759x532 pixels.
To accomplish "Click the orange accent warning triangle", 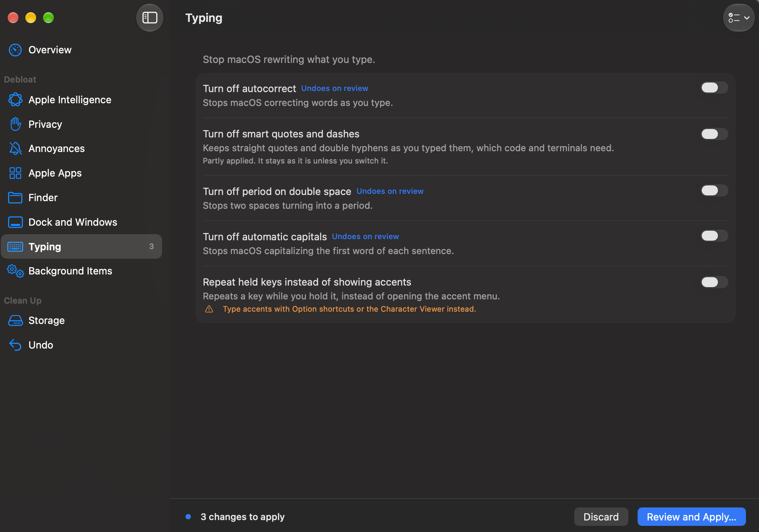I will click(x=209, y=309).
